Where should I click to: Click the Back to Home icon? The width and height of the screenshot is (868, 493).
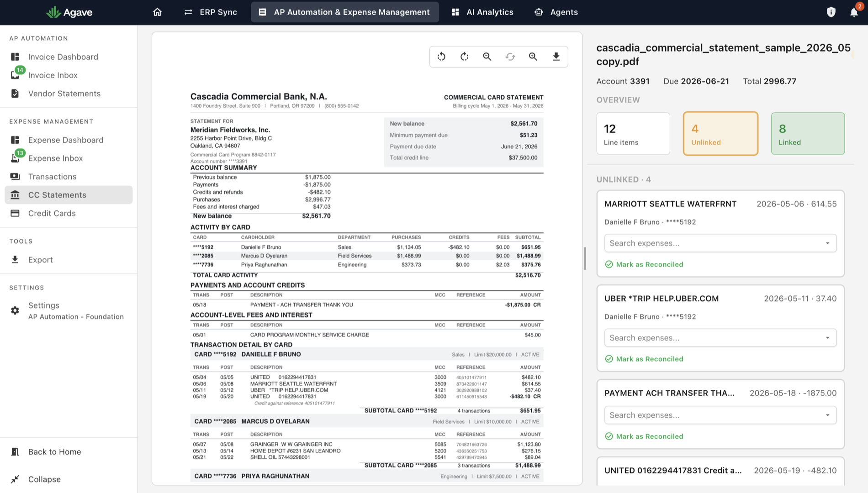pyautogui.click(x=15, y=451)
